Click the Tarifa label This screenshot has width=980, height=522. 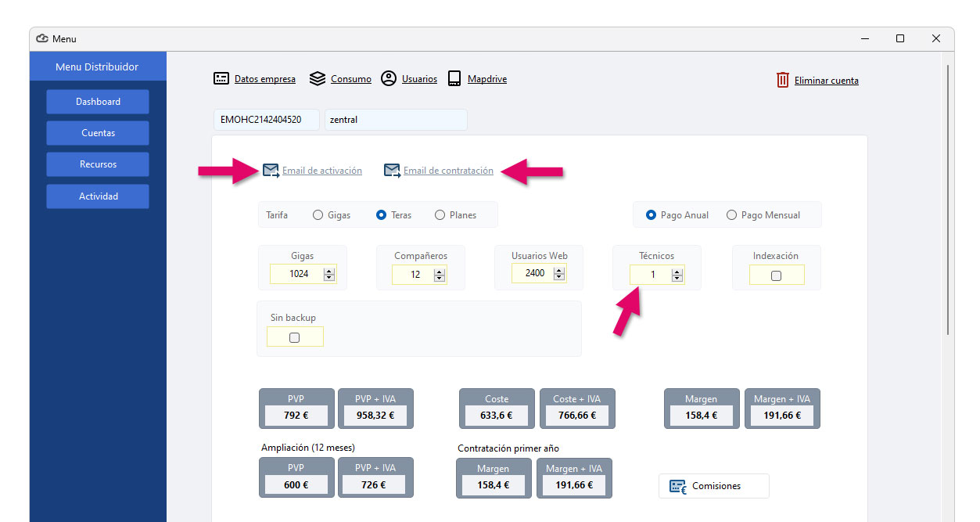tap(277, 215)
